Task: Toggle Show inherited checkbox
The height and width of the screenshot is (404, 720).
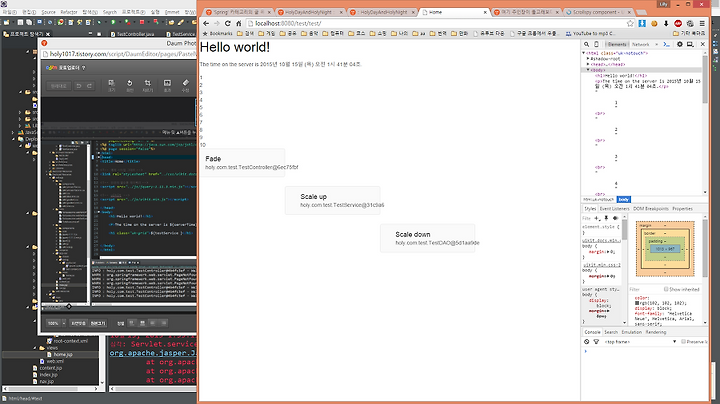Action: click(x=666, y=289)
